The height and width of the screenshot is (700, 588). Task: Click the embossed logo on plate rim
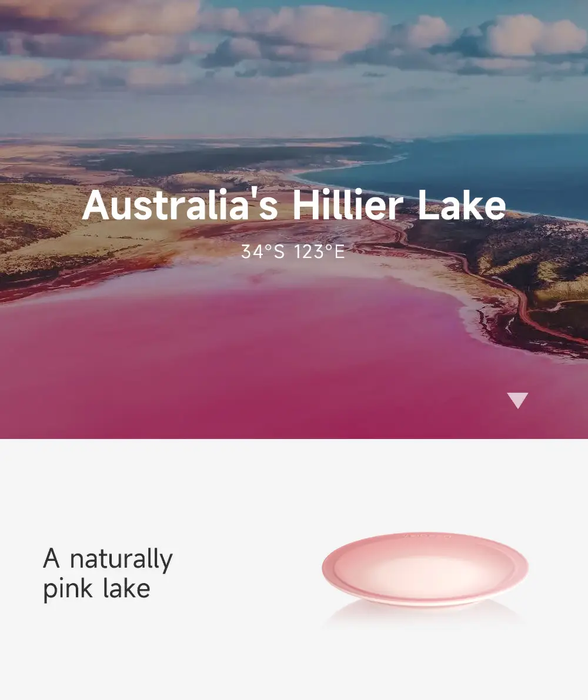pos(426,535)
